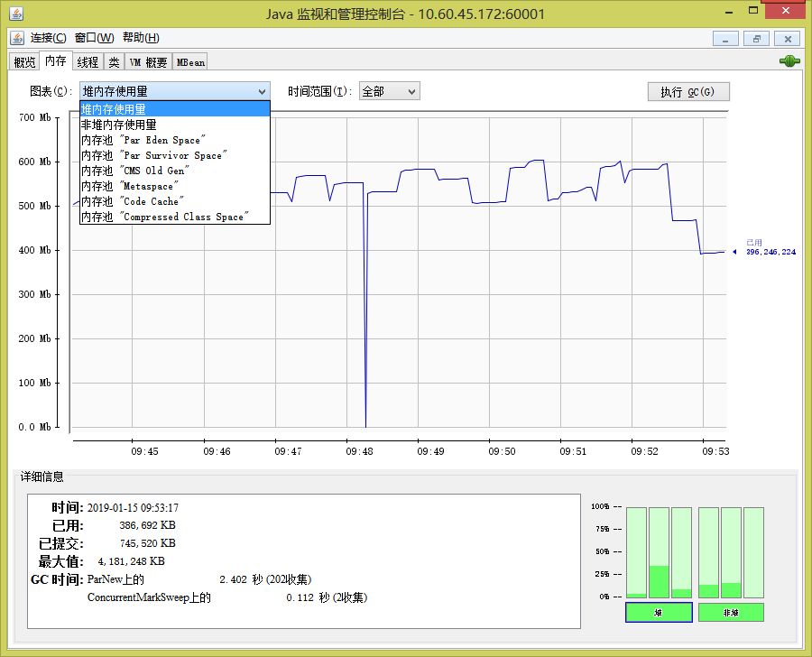Click the 09:48 time axis label
Screen dimensions: 812x657
click(x=359, y=451)
